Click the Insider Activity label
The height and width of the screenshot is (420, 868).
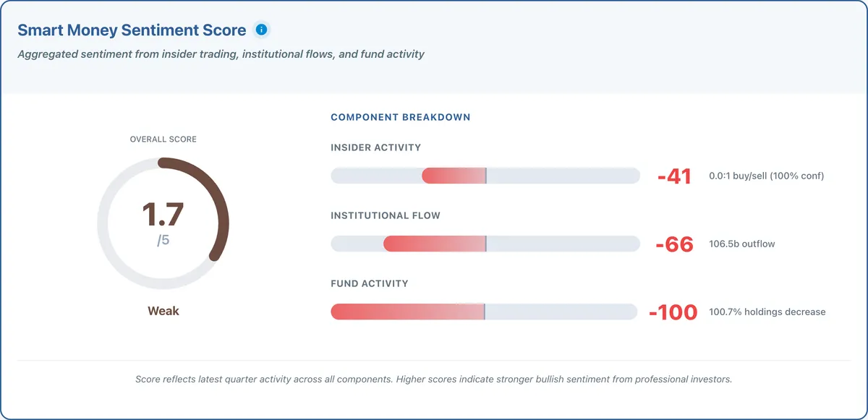[375, 147]
